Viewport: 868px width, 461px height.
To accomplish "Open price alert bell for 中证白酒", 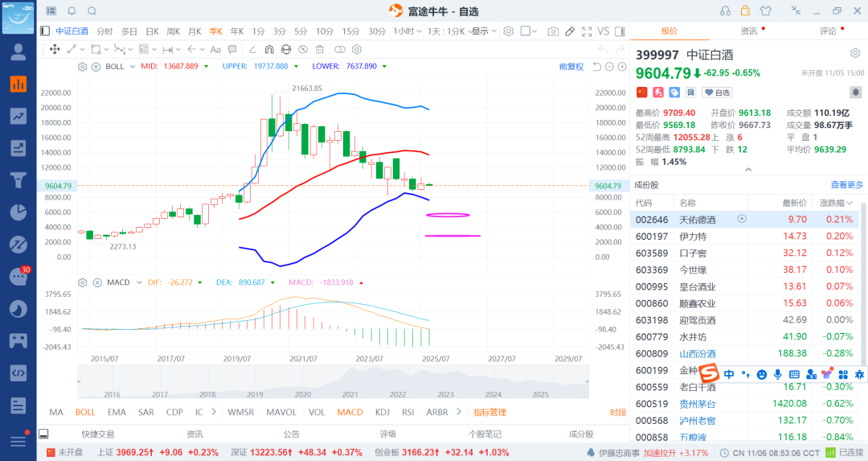I will (855, 93).
